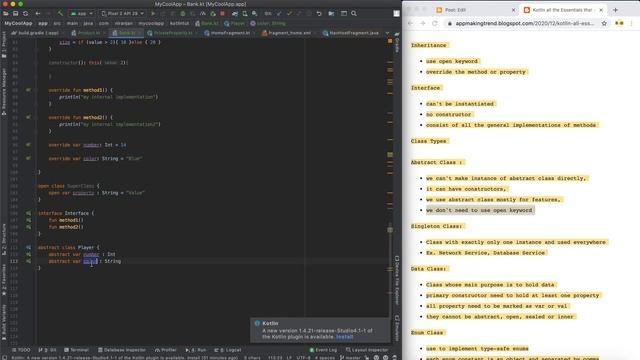
Task: Open the Device File Explorer side panel
Action: [397, 280]
